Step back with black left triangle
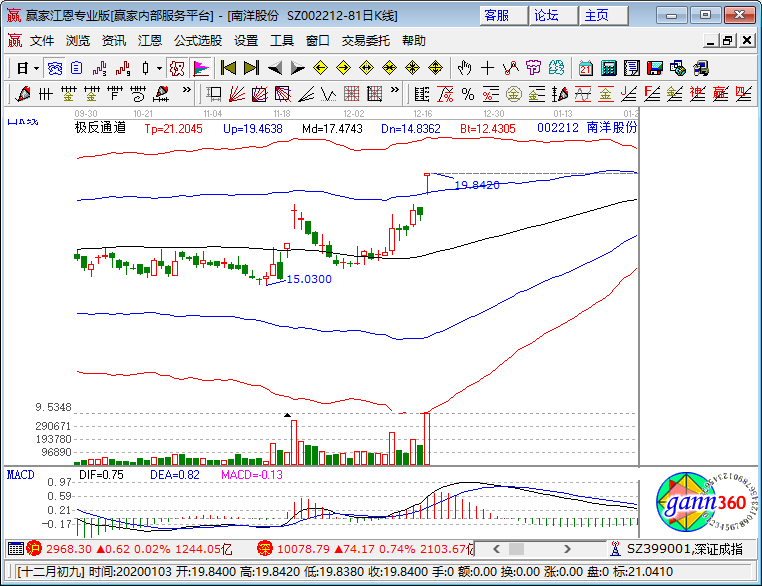The width and height of the screenshot is (762, 586). [275, 68]
